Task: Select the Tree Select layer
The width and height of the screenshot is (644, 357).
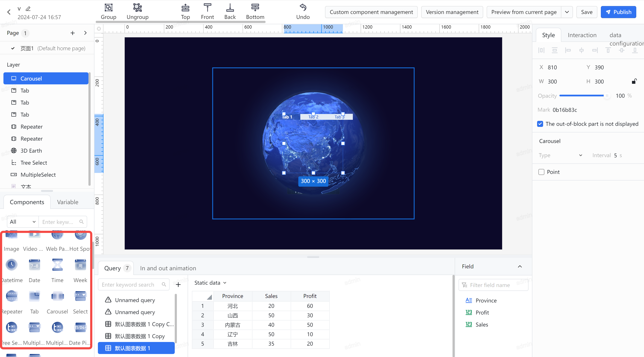Action: pos(46,163)
